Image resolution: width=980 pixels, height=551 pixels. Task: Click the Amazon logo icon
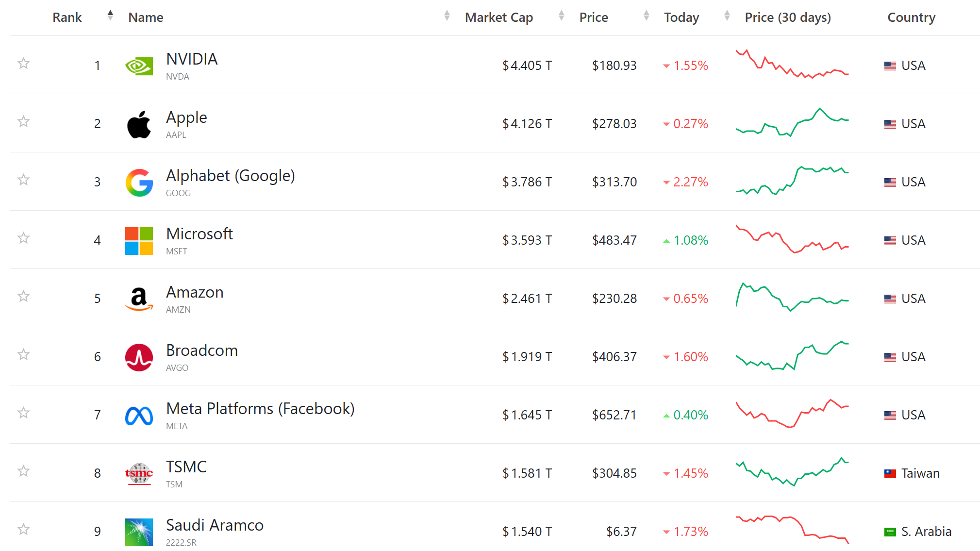(139, 299)
